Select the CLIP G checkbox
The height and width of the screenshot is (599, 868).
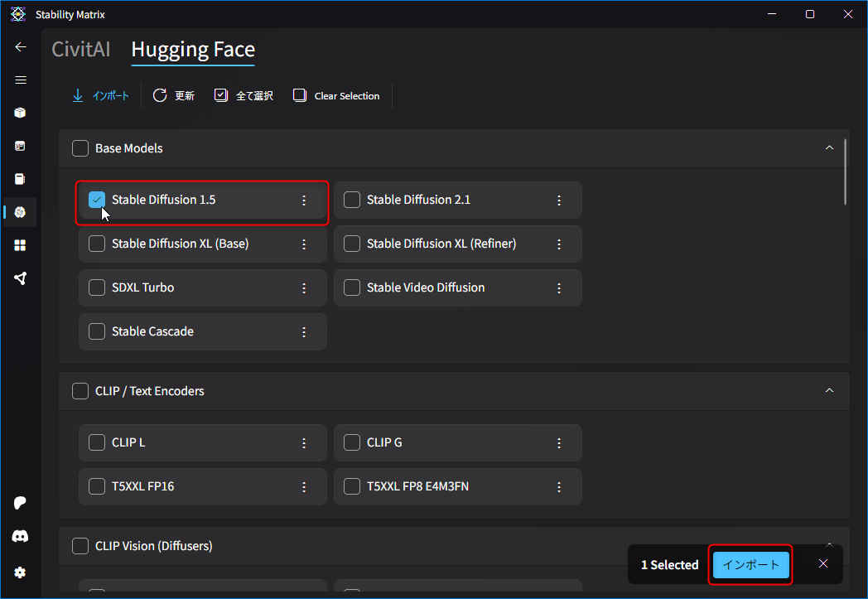[x=352, y=442]
